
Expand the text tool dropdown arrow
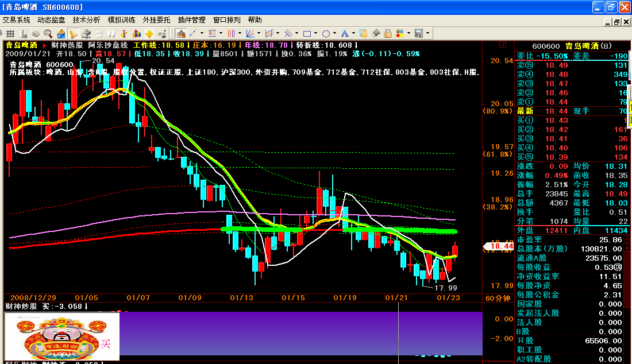[x=353, y=33]
